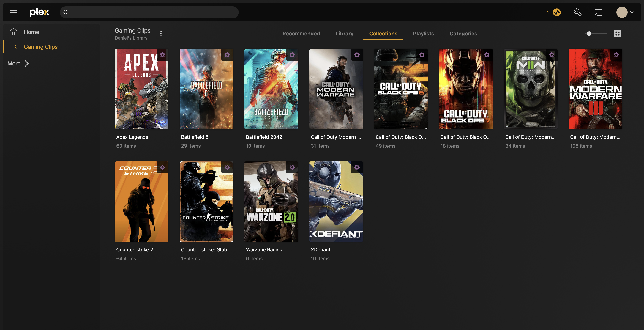Open the Counter-Strike 2 orange poster
644x330 pixels.
click(141, 202)
